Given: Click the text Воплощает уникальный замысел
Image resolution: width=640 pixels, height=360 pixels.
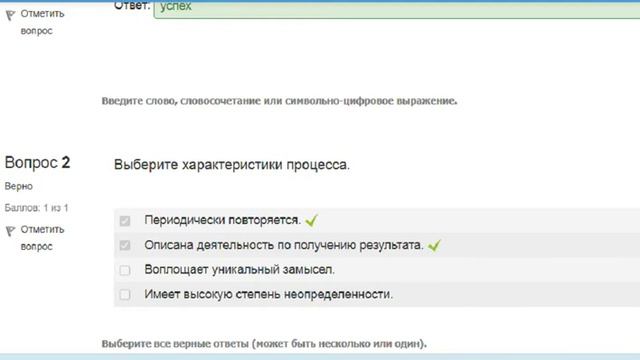Looking at the screenshot, I should [240, 270].
